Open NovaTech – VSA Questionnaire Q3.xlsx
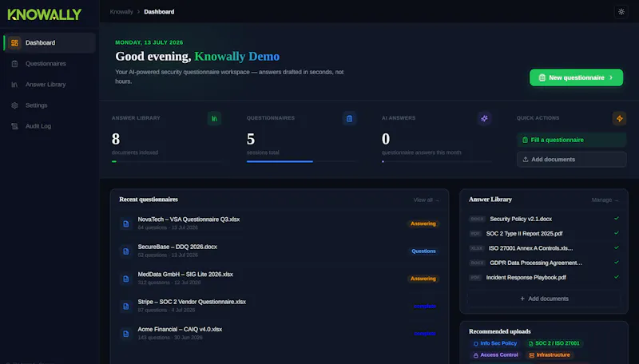The image size is (639, 364). pyautogui.click(x=279, y=224)
